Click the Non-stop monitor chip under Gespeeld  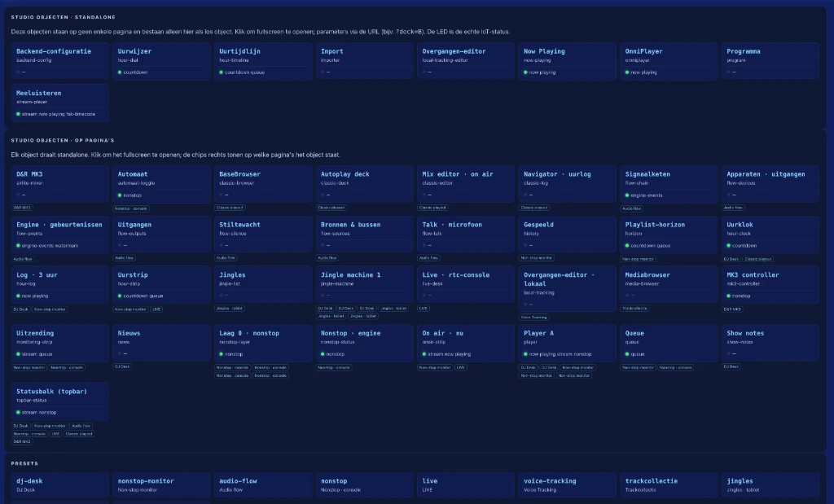point(537,258)
